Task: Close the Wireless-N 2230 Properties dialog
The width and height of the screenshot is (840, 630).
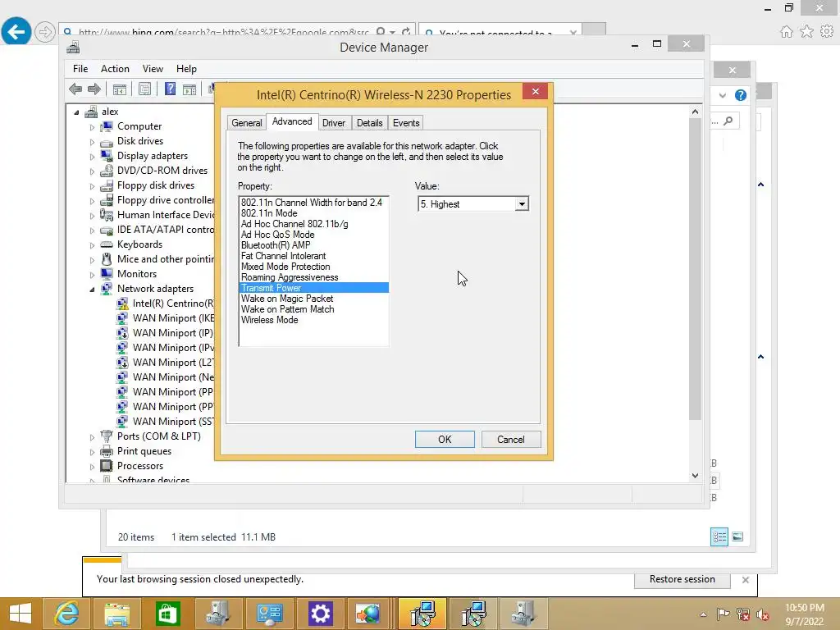Action: click(x=535, y=92)
